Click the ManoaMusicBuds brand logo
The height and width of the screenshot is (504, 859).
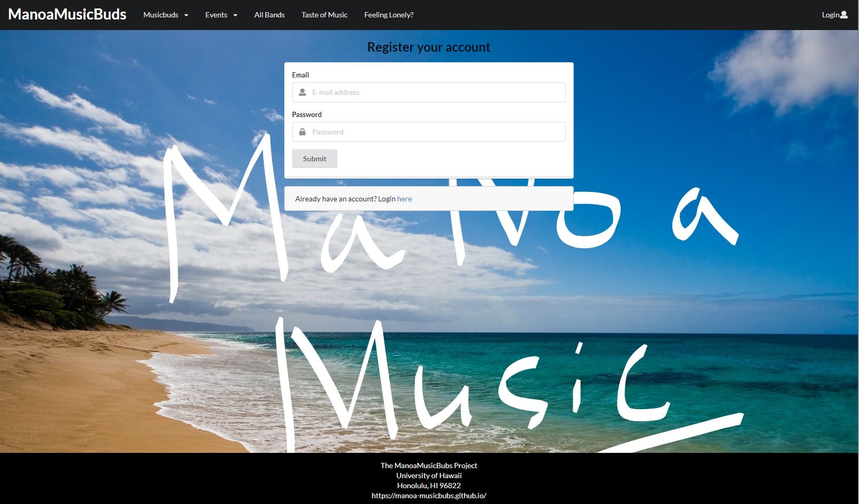pos(67,14)
